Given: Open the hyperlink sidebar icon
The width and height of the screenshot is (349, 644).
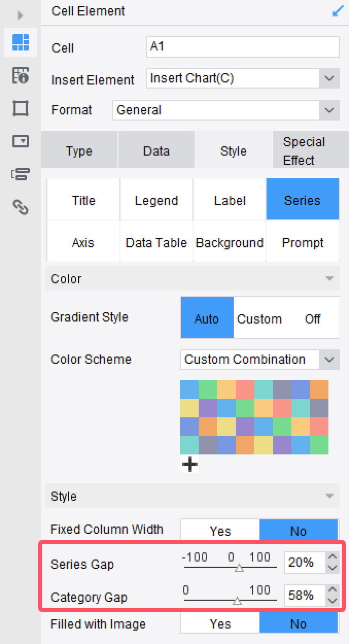Looking at the screenshot, I should pyautogui.click(x=20, y=207).
